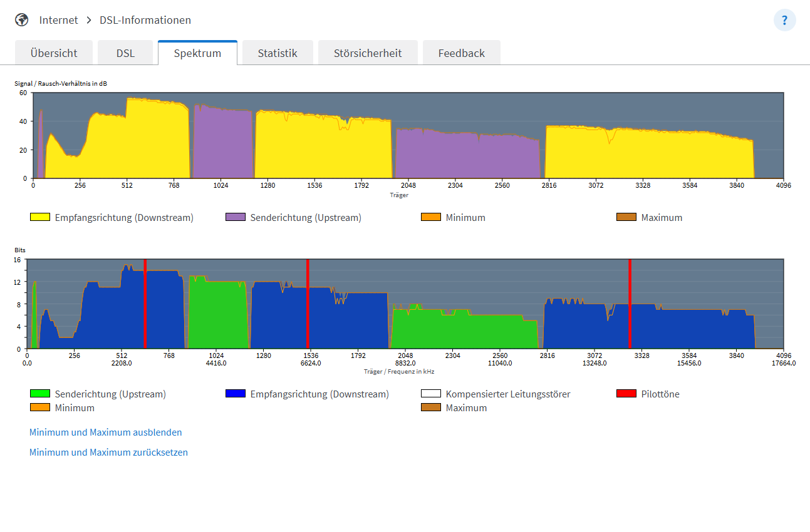Click purple Senderichtung (Upstream) swatch in SNR legend
The image size is (810, 532).
click(x=236, y=217)
